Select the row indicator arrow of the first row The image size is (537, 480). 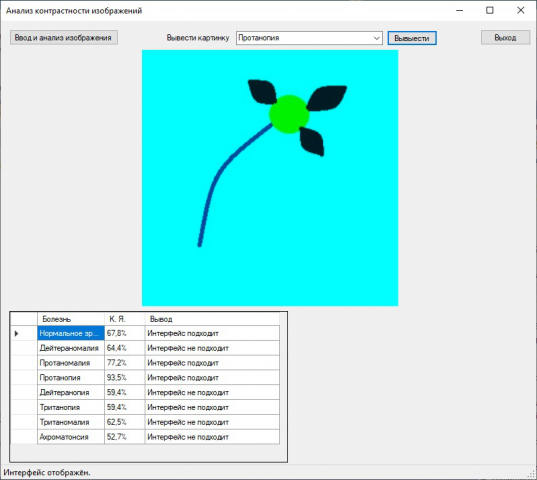pos(16,333)
